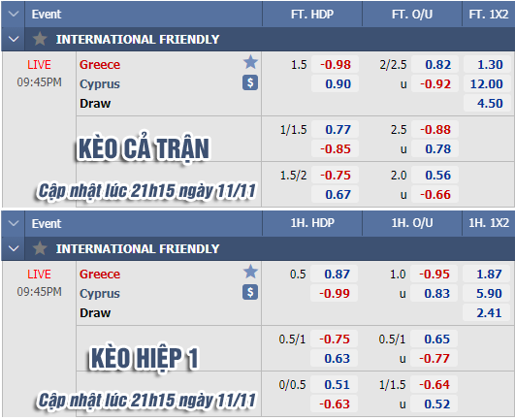
Task: Collapse bottom International Friendly league chevron
Action: [x=14, y=248]
